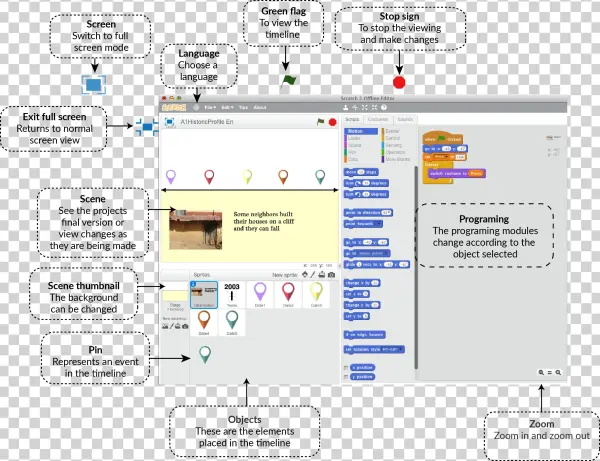Select the Motion block category

(x=355, y=131)
